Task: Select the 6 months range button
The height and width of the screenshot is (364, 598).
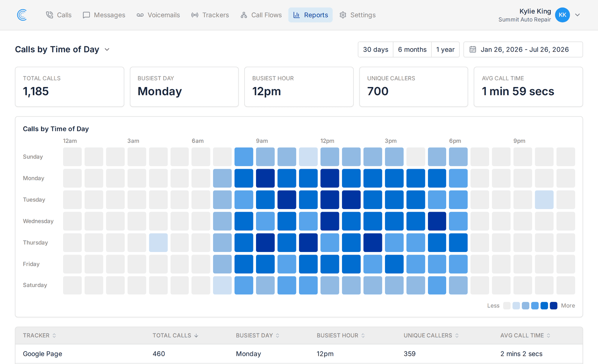Action: click(412, 49)
